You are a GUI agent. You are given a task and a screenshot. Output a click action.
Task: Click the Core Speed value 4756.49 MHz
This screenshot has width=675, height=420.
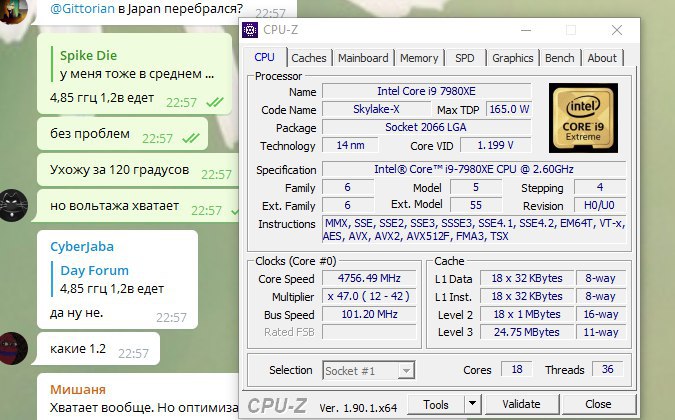point(369,278)
